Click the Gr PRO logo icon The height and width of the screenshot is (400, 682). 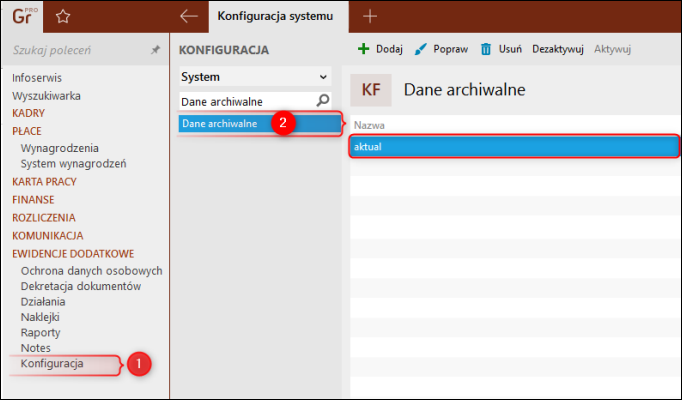pyautogui.click(x=24, y=16)
